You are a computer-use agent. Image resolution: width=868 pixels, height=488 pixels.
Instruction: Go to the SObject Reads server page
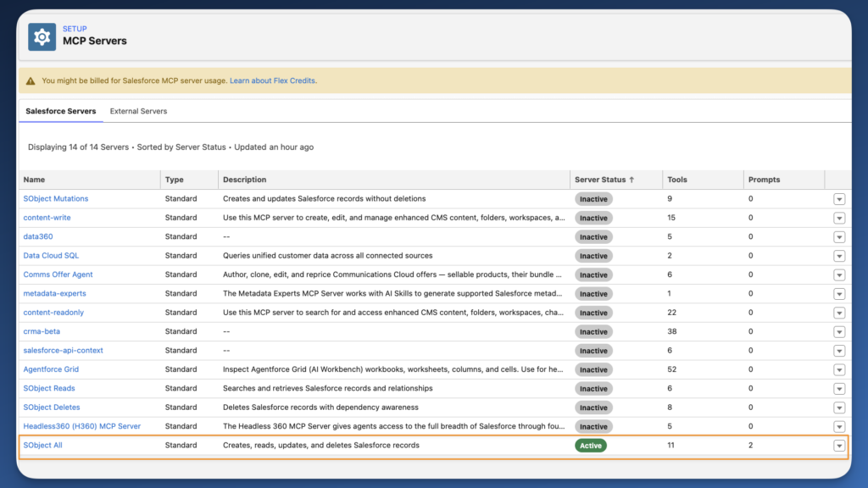pos(49,388)
